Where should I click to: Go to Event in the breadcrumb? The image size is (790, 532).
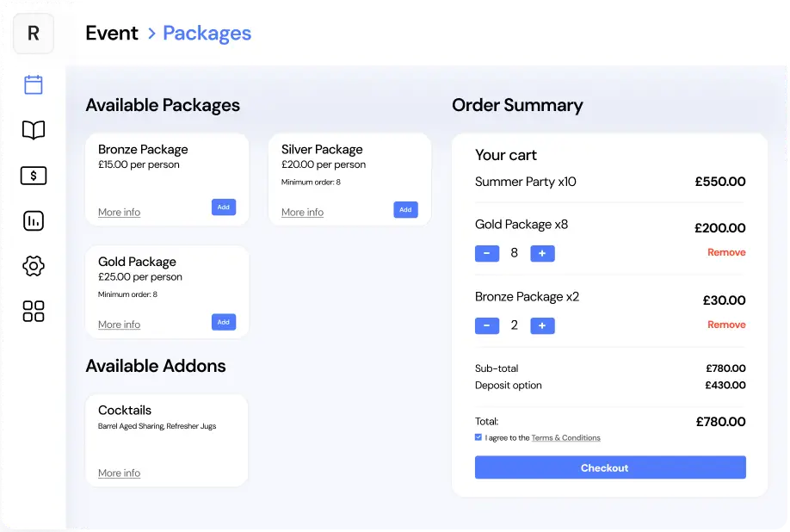click(x=112, y=34)
